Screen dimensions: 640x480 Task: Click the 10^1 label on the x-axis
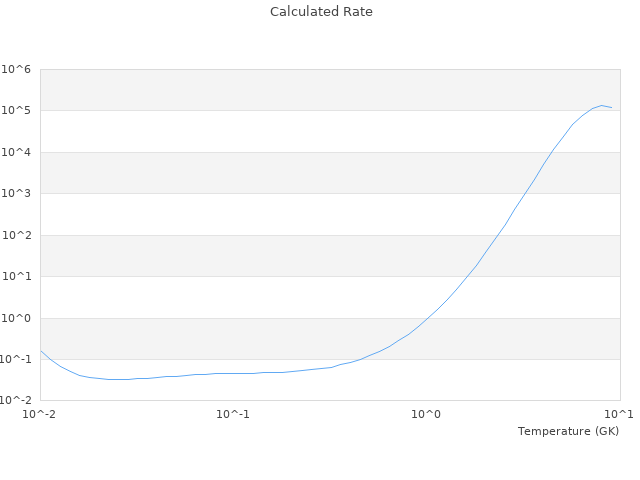point(620,414)
